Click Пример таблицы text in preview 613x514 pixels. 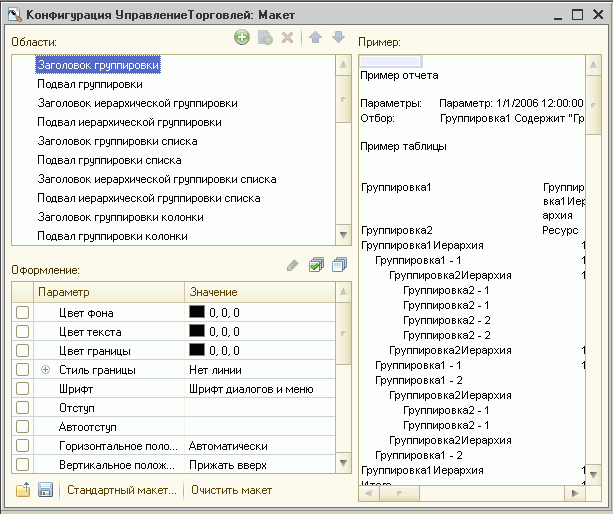tap(403, 147)
